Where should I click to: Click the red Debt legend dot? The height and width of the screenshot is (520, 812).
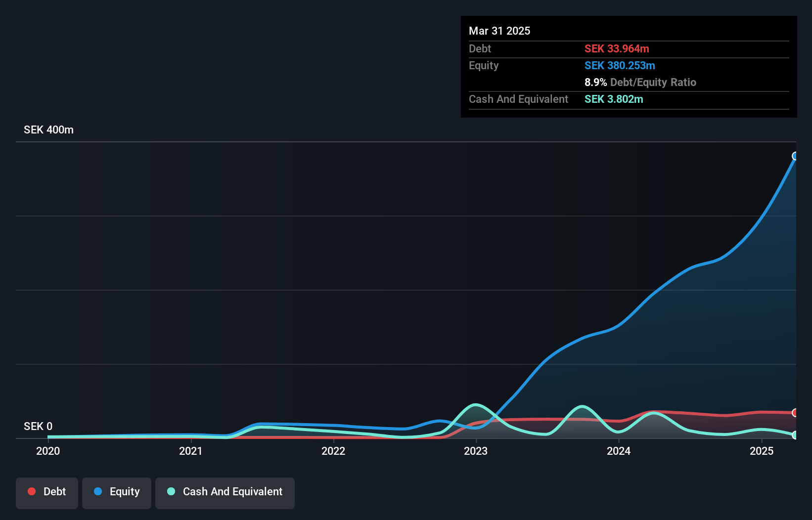tap(32, 491)
